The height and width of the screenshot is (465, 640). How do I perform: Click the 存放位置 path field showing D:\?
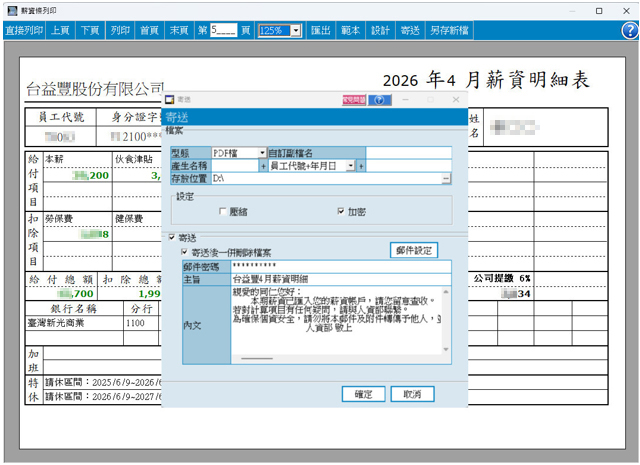point(327,178)
